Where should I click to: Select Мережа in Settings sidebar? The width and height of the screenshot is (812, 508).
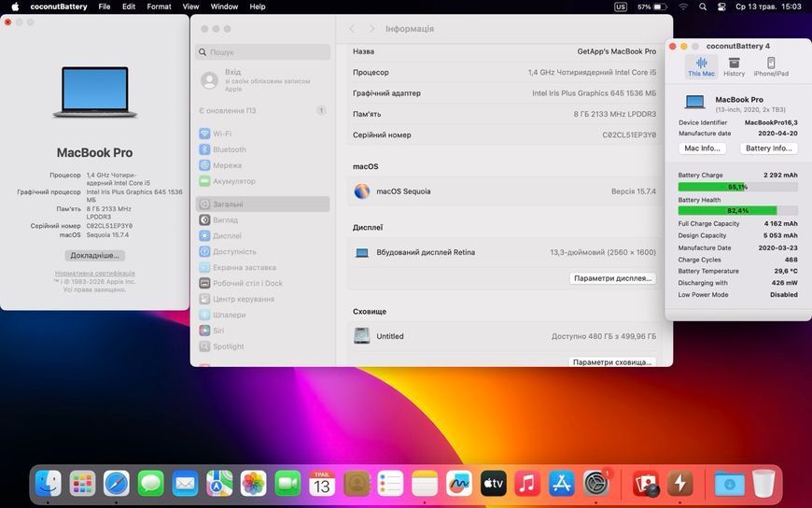click(x=263, y=165)
